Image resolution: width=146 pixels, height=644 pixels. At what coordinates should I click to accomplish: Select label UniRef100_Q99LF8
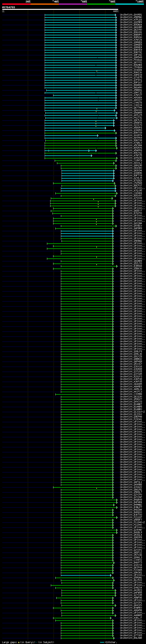[131, 352]
